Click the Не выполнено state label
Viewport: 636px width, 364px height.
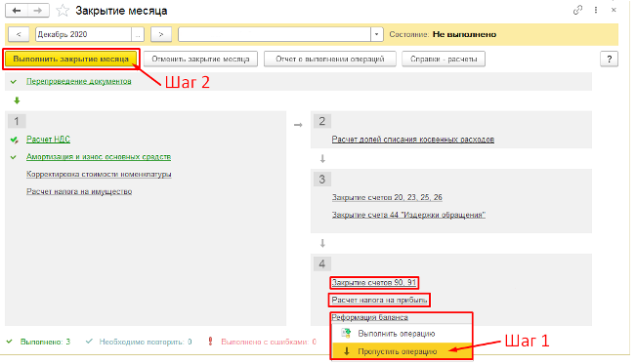(x=464, y=34)
